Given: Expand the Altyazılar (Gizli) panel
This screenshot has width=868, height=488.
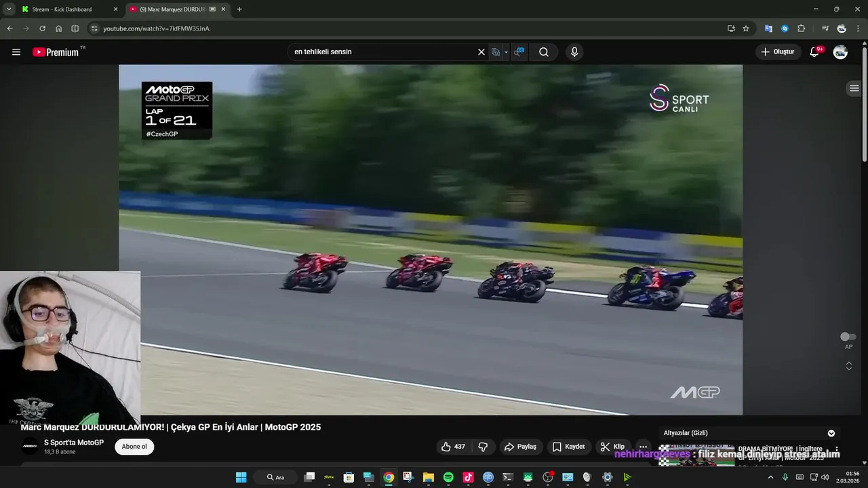Looking at the screenshot, I should pos(831,433).
